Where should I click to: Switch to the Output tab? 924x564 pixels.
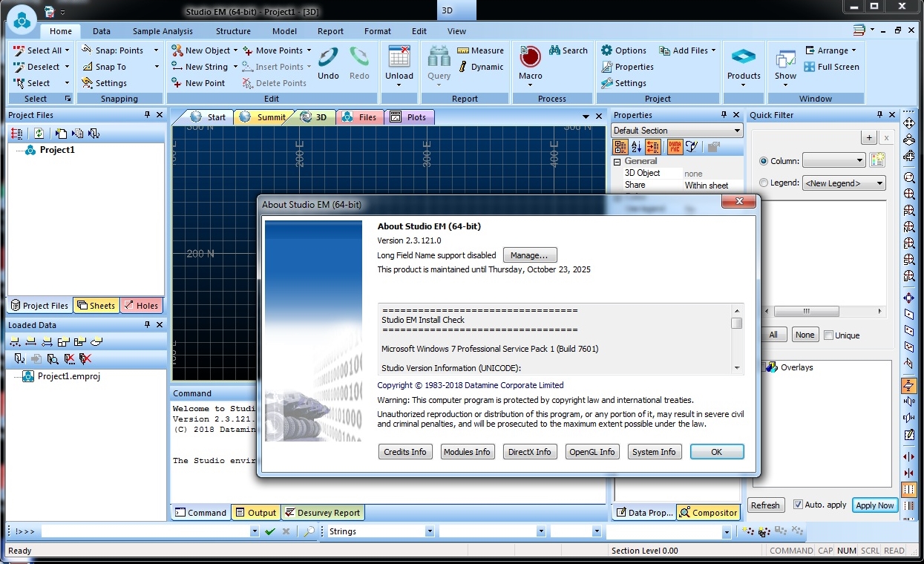tap(255, 512)
